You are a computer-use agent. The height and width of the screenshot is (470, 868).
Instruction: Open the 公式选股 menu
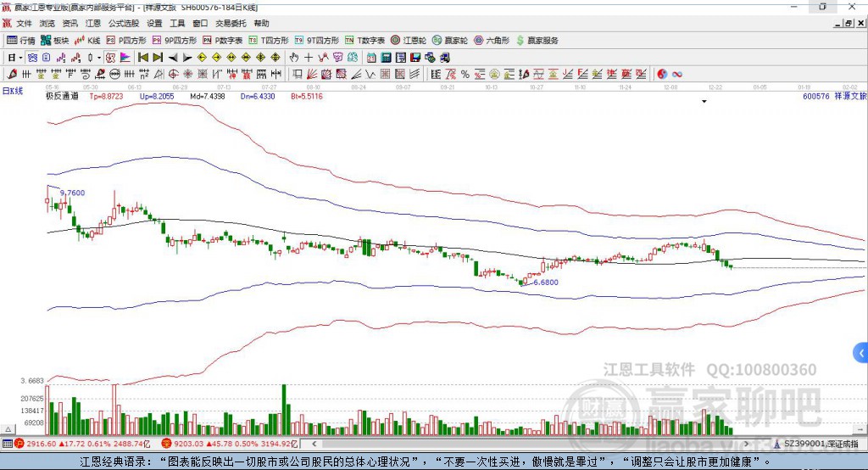click(x=124, y=23)
